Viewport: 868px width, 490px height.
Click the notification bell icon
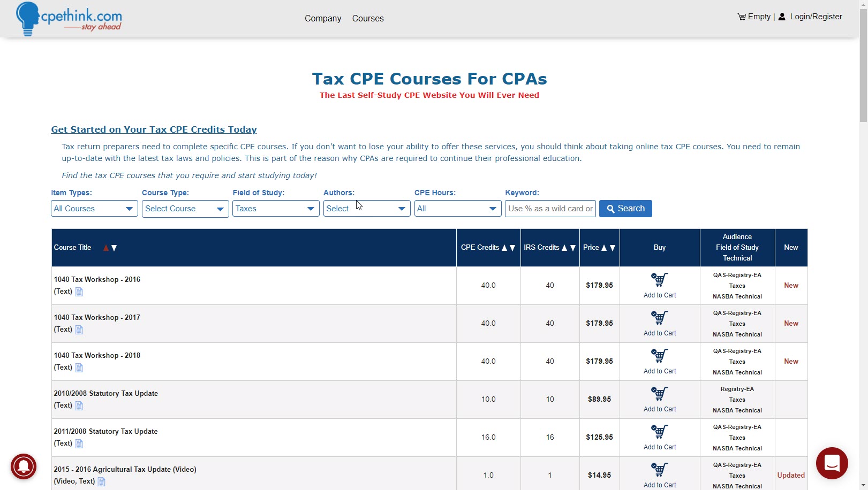coord(24,466)
